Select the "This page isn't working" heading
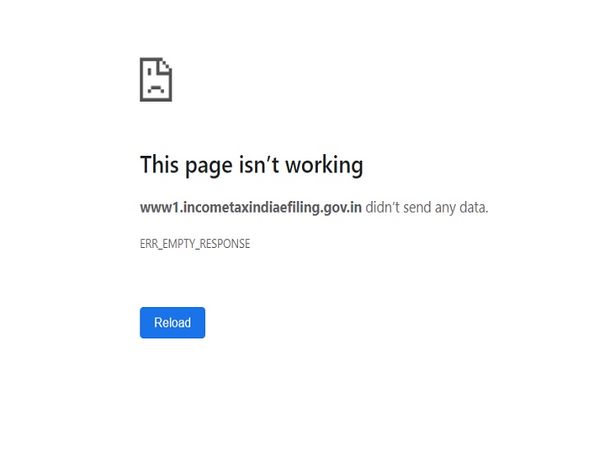The image size is (600, 450). [251, 165]
